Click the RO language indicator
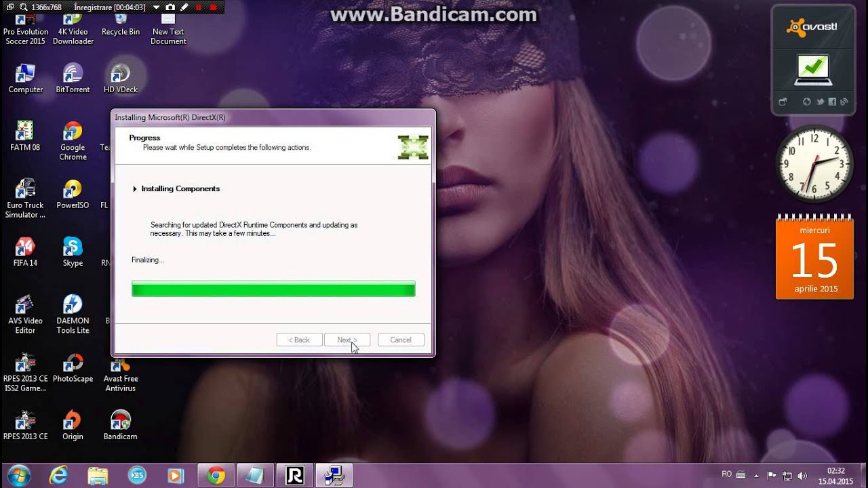Screen dimensions: 868x488 pos(727,474)
